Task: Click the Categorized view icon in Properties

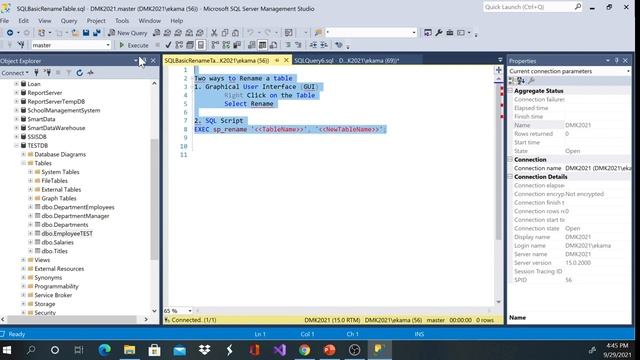Action: coord(511,81)
